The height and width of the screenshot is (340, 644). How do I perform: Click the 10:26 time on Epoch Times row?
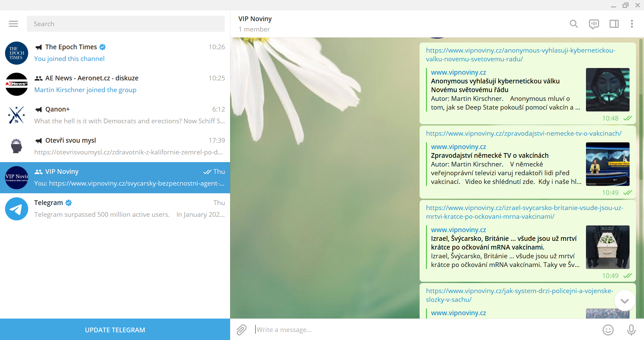click(217, 47)
